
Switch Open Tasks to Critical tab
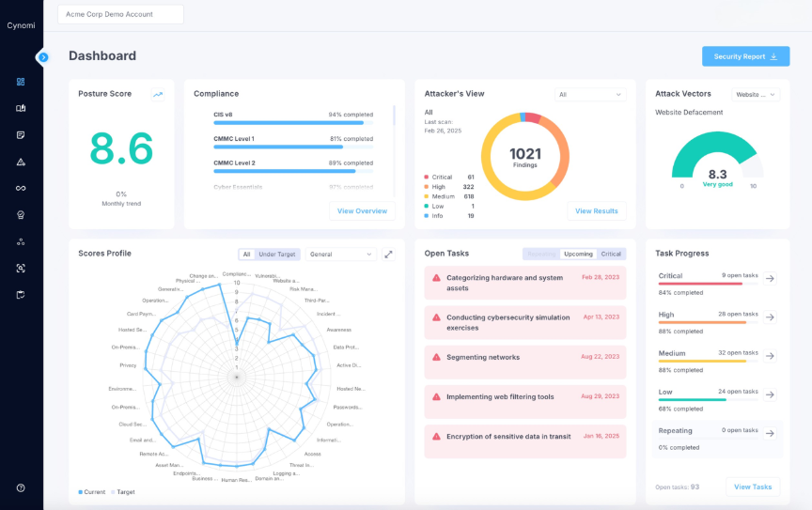pyautogui.click(x=611, y=254)
